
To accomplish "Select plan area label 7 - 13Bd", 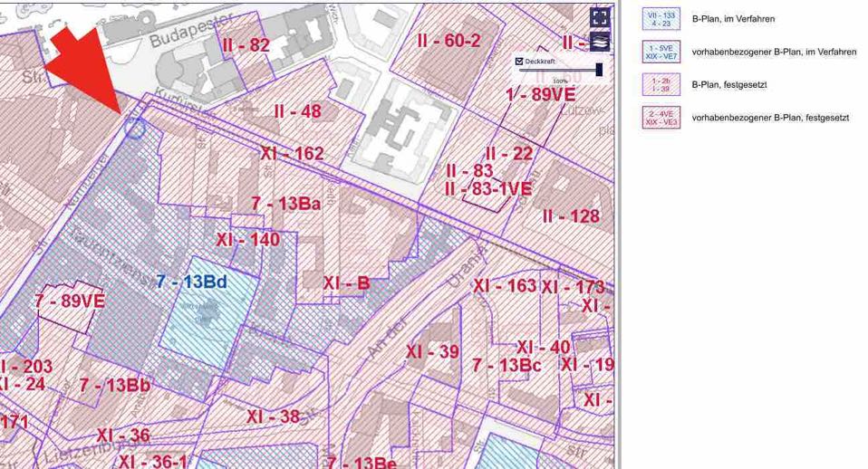I will tap(191, 282).
